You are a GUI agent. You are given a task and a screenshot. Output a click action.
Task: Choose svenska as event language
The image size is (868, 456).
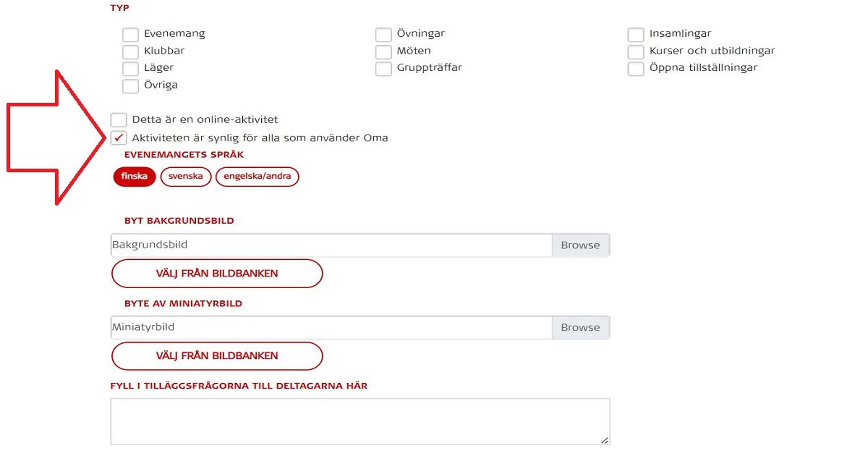click(185, 176)
